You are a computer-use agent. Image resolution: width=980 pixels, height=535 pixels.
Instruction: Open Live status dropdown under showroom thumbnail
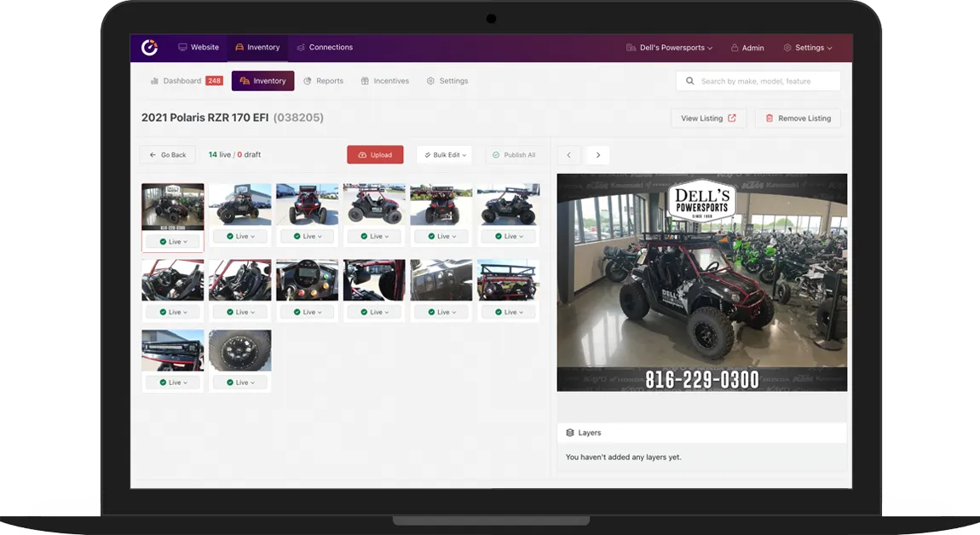(x=173, y=241)
